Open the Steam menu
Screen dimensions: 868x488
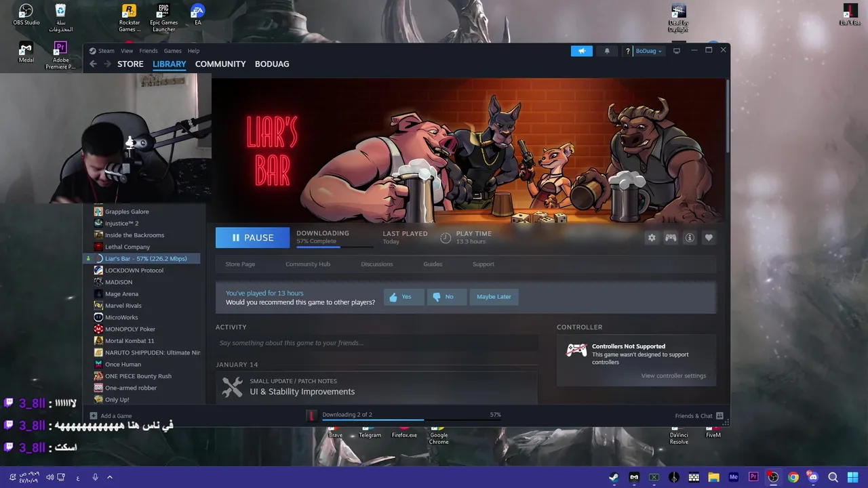click(x=102, y=51)
